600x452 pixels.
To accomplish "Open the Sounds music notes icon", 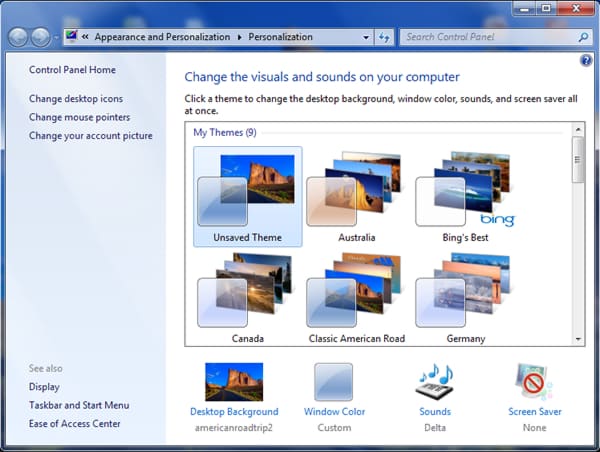I will pyautogui.click(x=435, y=382).
